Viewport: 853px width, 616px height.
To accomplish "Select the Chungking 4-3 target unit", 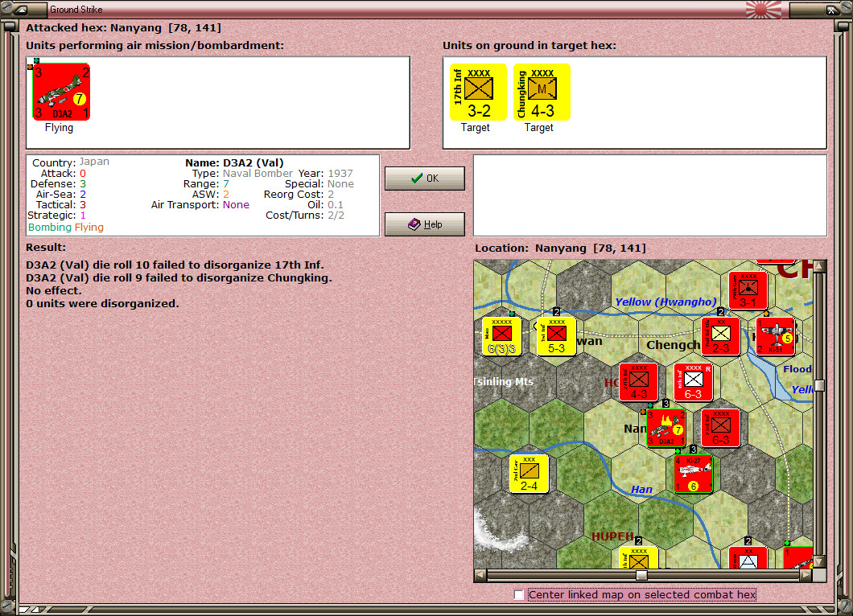I will point(542,92).
